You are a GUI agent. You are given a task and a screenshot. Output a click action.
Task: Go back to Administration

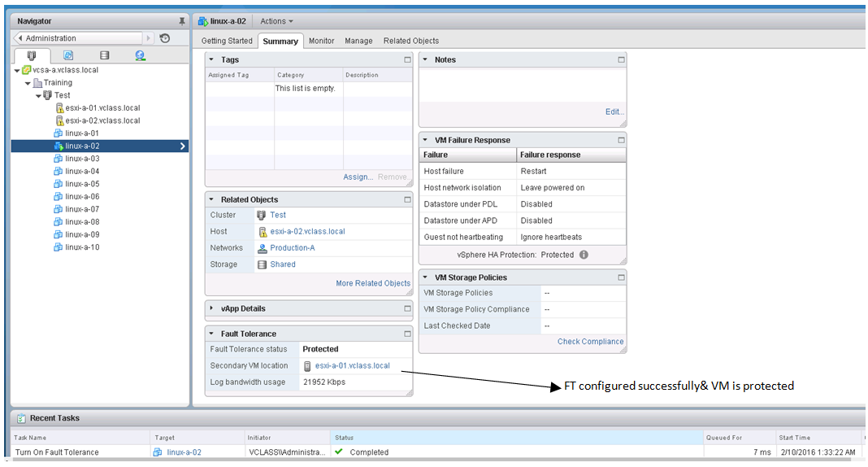click(77, 38)
